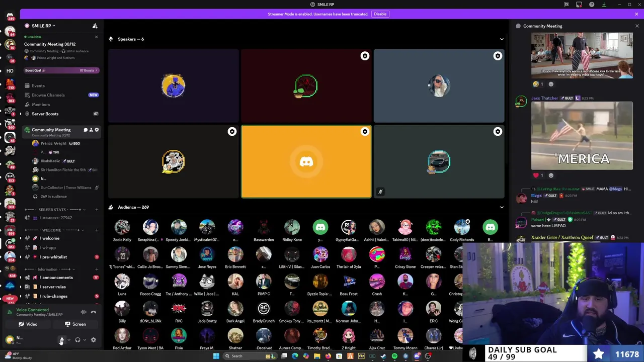Image resolution: width=644 pixels, height=362 pixels.
Task: Click Jaxx Thatcher username in chat
Action: pos(545,98)
